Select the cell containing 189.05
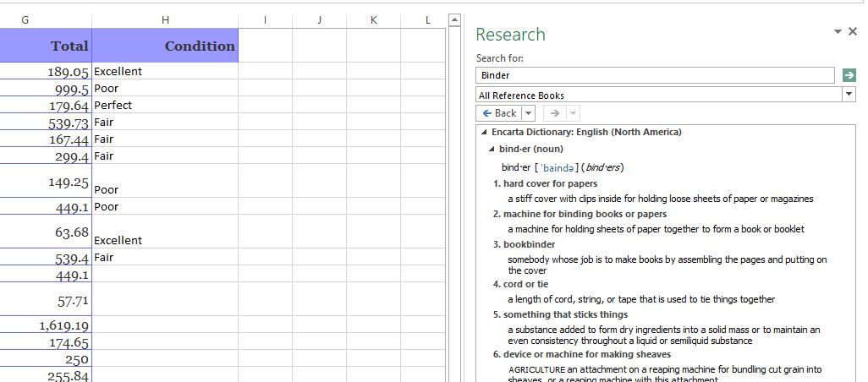Image resolution: width=868 pixels, height=382 pixels. tap(46, 71)
